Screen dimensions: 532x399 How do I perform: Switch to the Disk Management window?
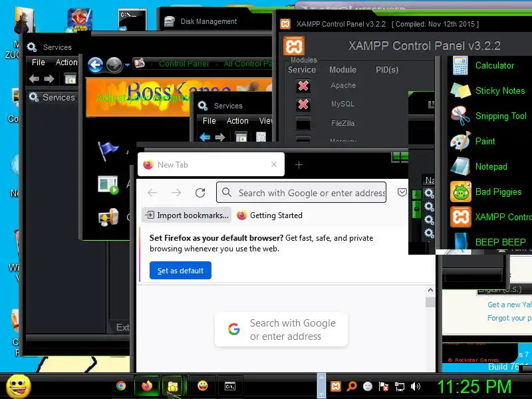pos(209,21)
